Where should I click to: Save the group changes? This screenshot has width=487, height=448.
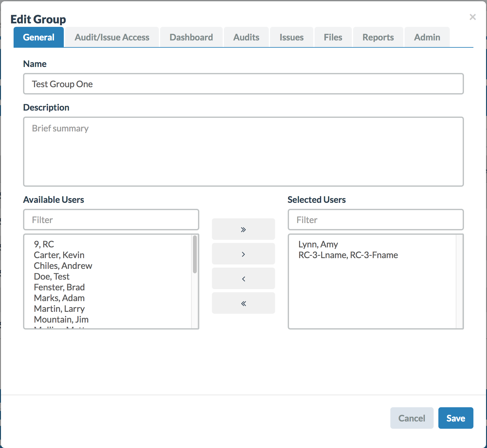(456, 418)
